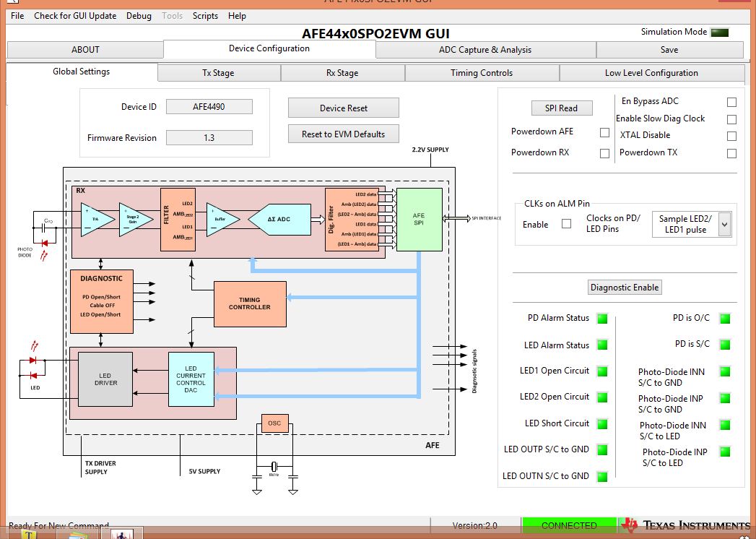Go to the Tx Stage tab
This screenshot has height=539, width=756.
point(218,73)
